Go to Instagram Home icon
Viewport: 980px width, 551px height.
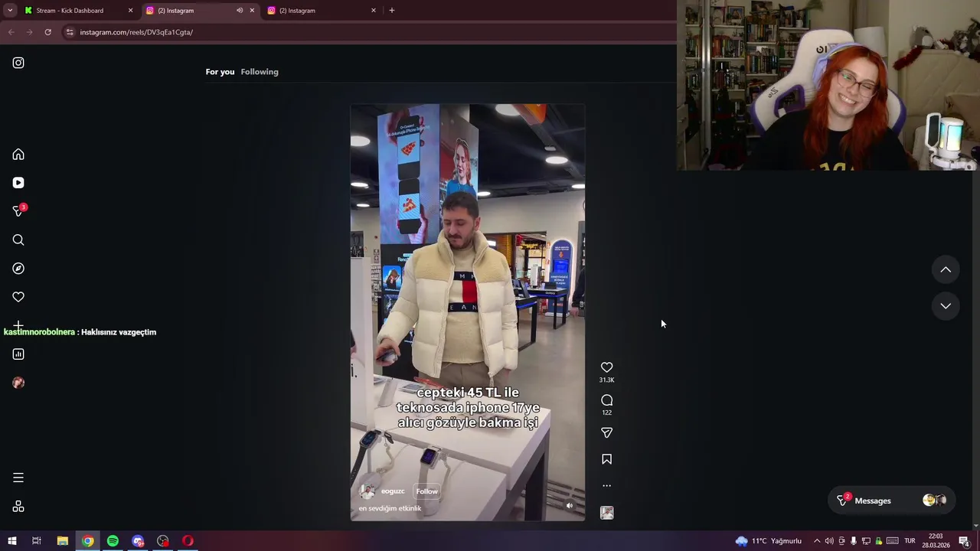point(18,155)
